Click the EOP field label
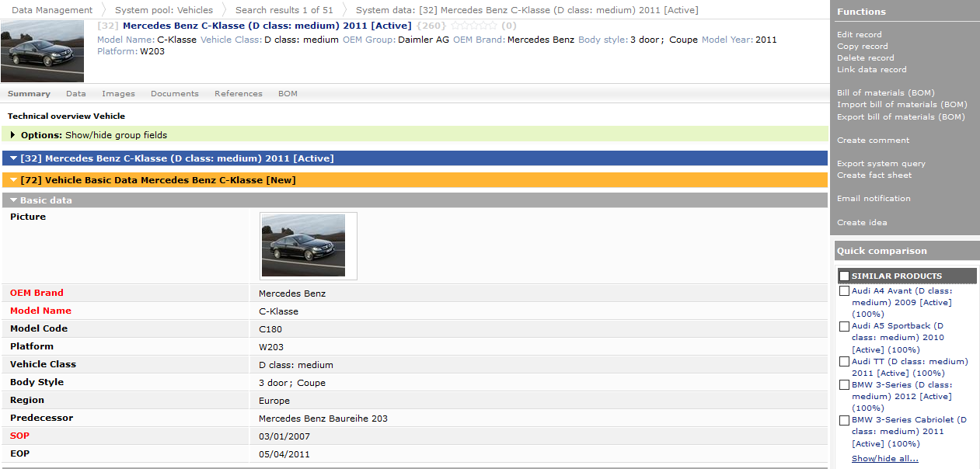This screenshot has width=980, height=469. tap(19, 454)
